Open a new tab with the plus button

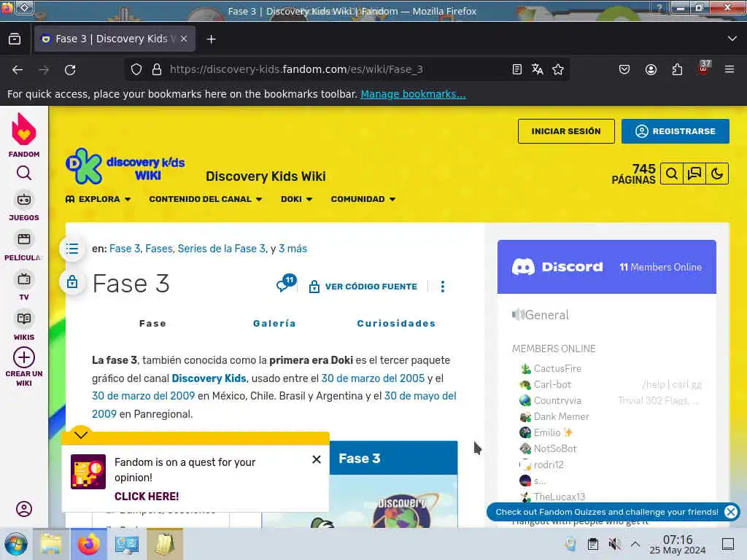coord(211,39)
